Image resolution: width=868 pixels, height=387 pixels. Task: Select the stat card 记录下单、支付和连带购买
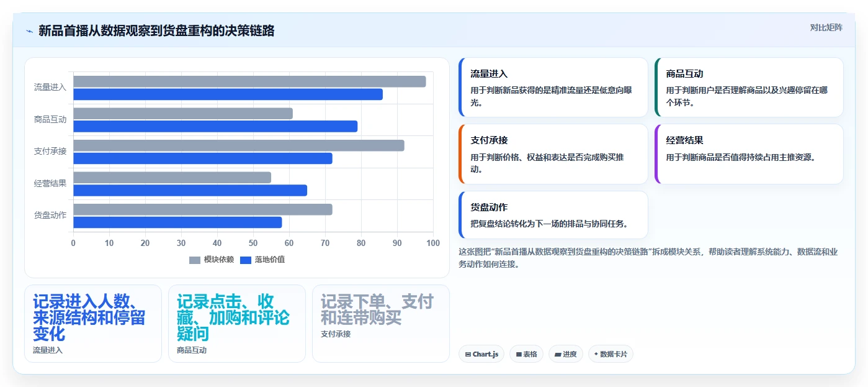coord(381,324)
